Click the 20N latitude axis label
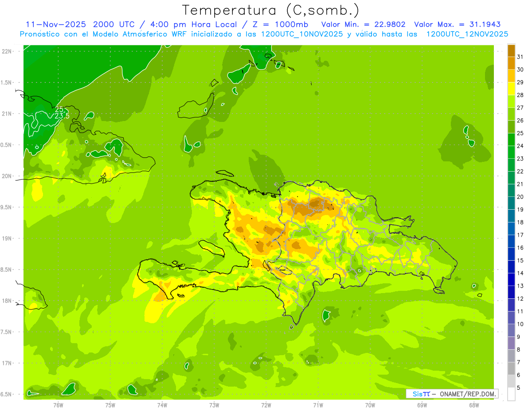The width and height of the screenshot is (532, 411). pyautogui.click(x=7, y=176)
